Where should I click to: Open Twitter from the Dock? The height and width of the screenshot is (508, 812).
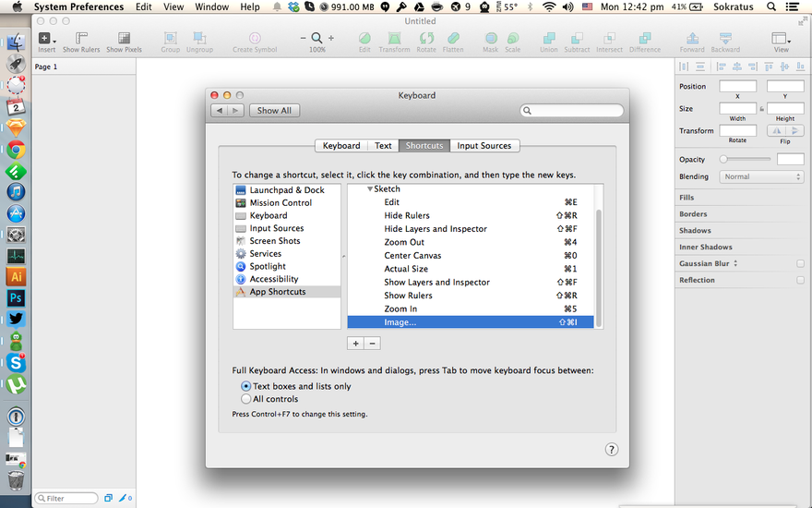pos(16,319)
